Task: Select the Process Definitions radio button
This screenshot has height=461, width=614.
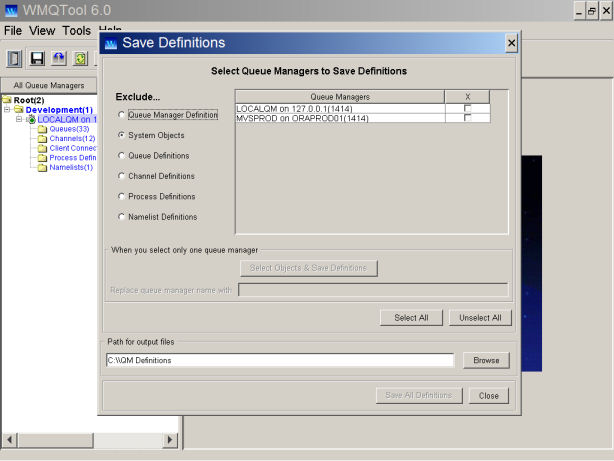Action: pos(121,196)
